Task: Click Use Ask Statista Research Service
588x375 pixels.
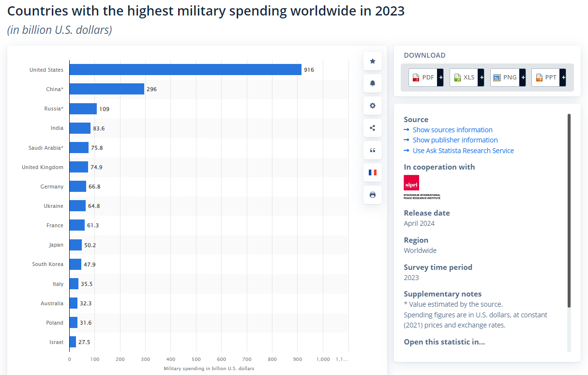Action: tap(463, 150)
